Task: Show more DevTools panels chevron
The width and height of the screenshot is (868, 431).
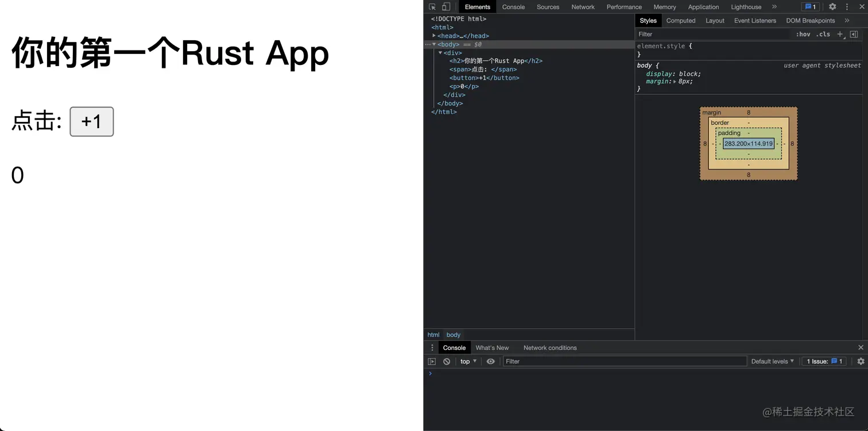Action: (774, 7)
